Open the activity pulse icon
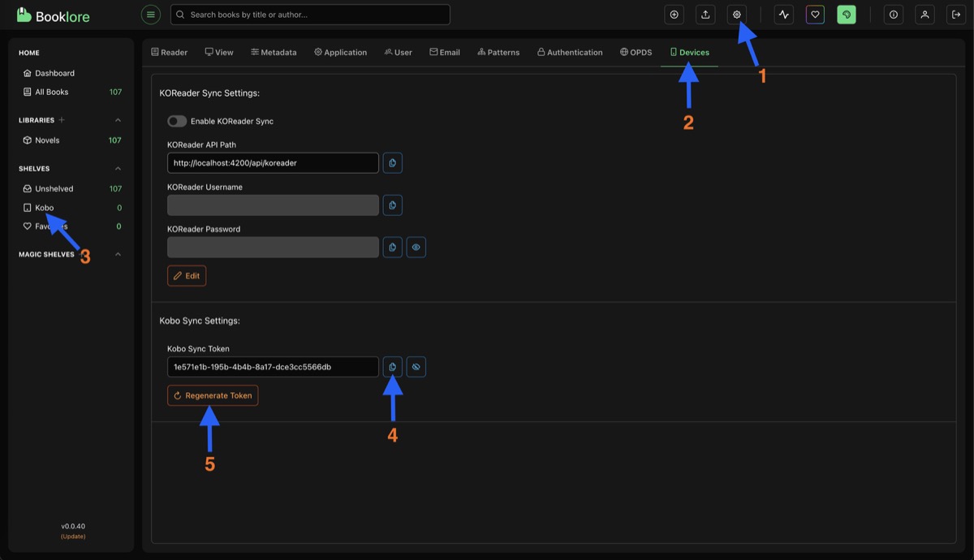This screenshot has width=974, height=560. click(783, 15)
